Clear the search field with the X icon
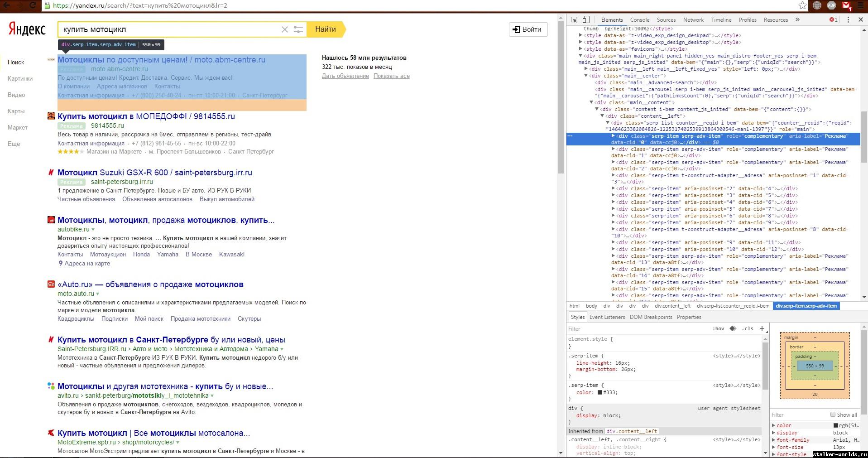Image resolution: width=868 pixels, height=458 pixels. pyautogui.click(x=285, y=29)
